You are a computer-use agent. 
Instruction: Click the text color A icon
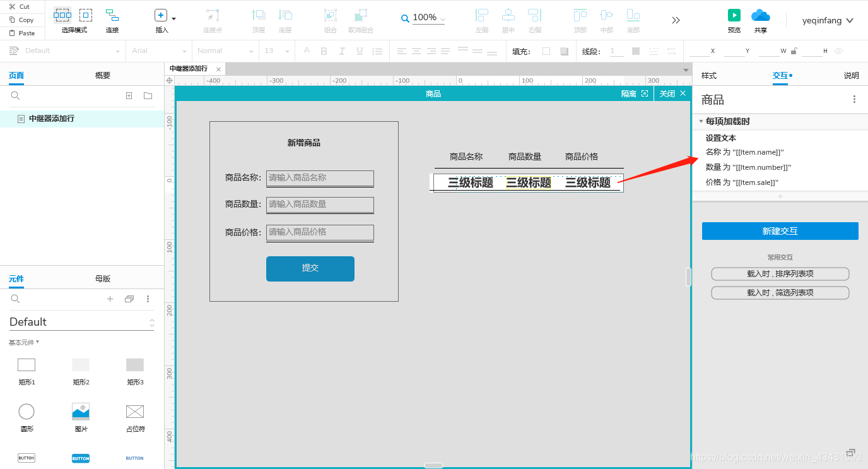[307, 50]
